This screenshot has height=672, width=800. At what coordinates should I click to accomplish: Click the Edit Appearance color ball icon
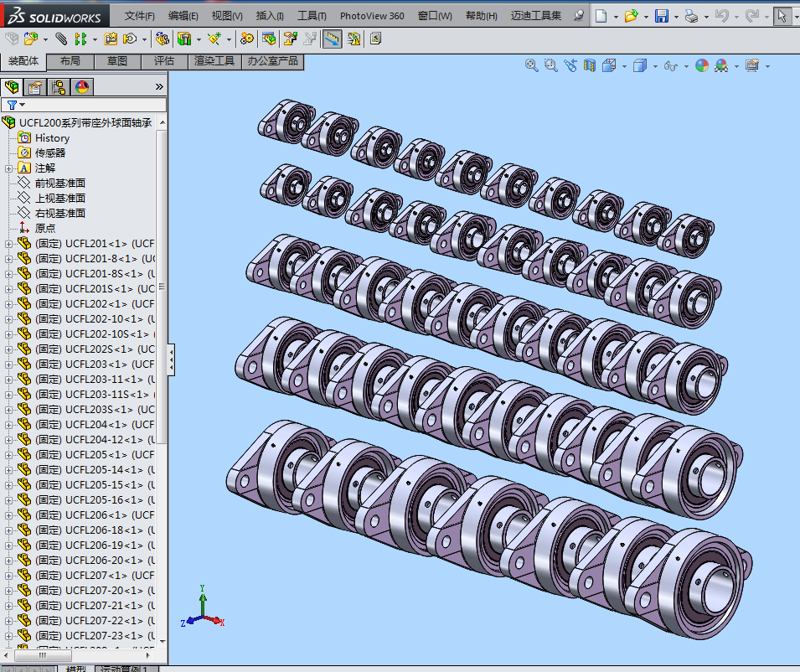coord(702,65)
